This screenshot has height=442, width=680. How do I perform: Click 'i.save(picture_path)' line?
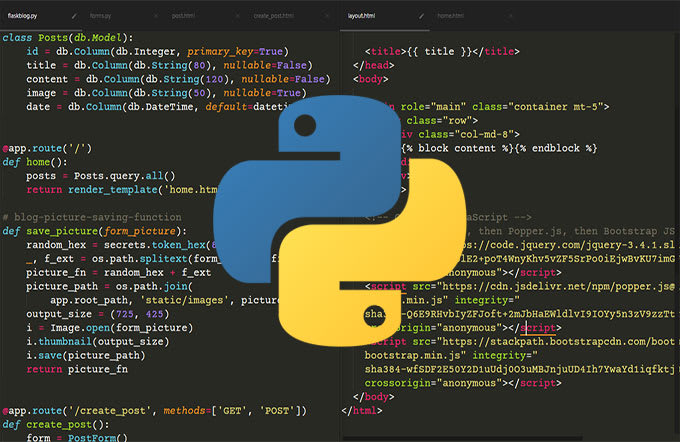[x=85, y=356]
